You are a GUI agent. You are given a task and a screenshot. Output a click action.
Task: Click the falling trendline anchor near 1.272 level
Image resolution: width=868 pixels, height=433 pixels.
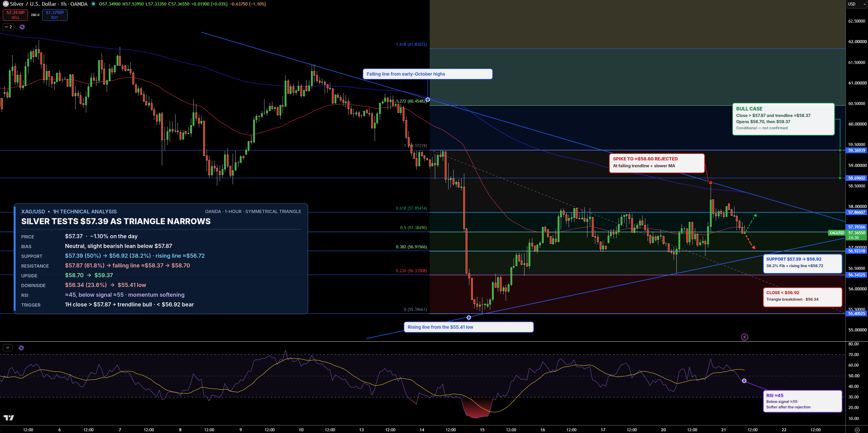pyautogui.click(x=428, y=100)
